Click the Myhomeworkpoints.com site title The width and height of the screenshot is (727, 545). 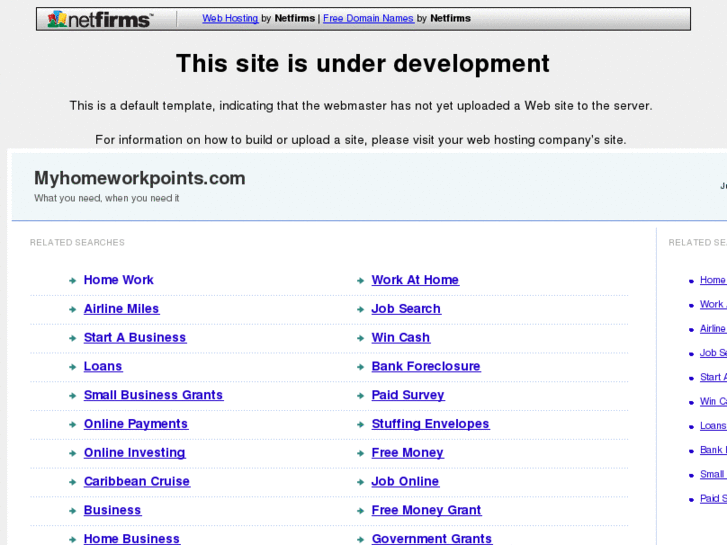pos(140,178)
